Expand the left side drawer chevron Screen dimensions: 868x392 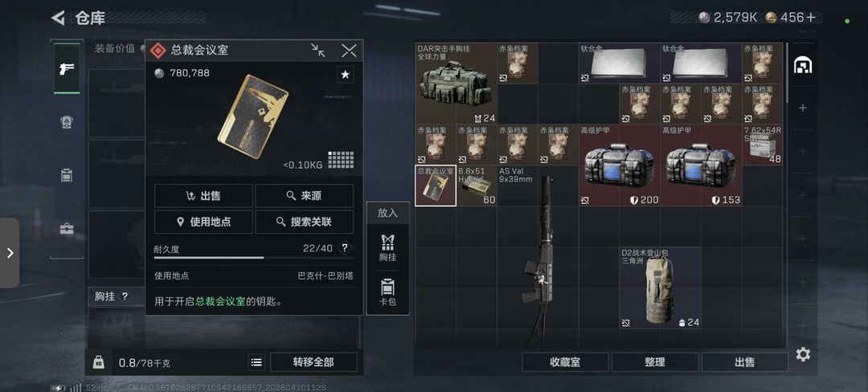click(x=10, y=253)
